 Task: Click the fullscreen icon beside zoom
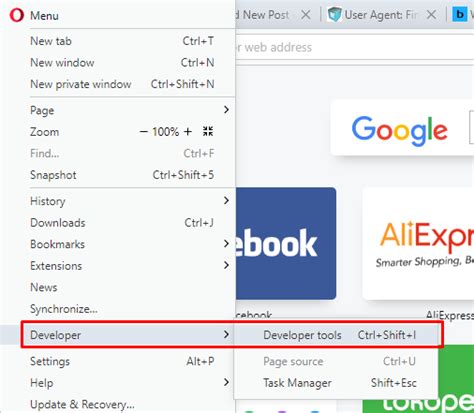click(x=208, y=131)
